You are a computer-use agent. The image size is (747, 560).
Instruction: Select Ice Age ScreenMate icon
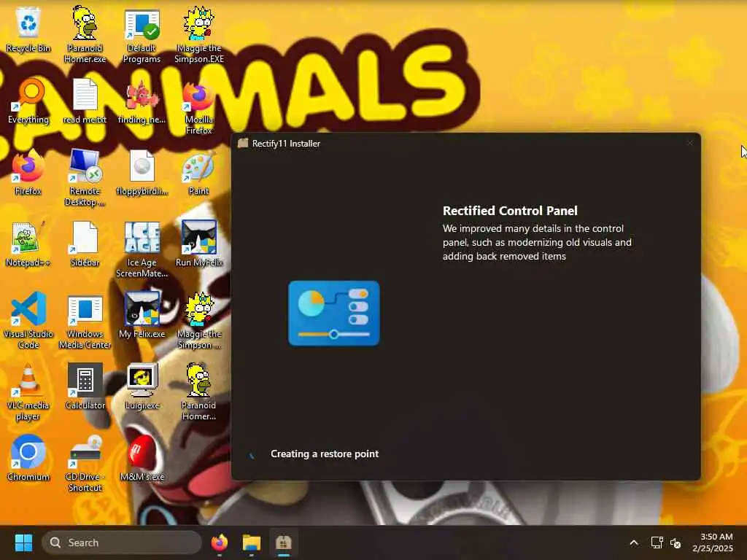coord(142,249)
